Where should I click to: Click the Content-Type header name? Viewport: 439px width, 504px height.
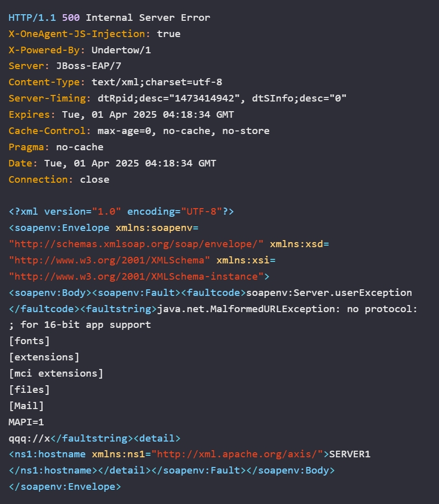point(47,82)
